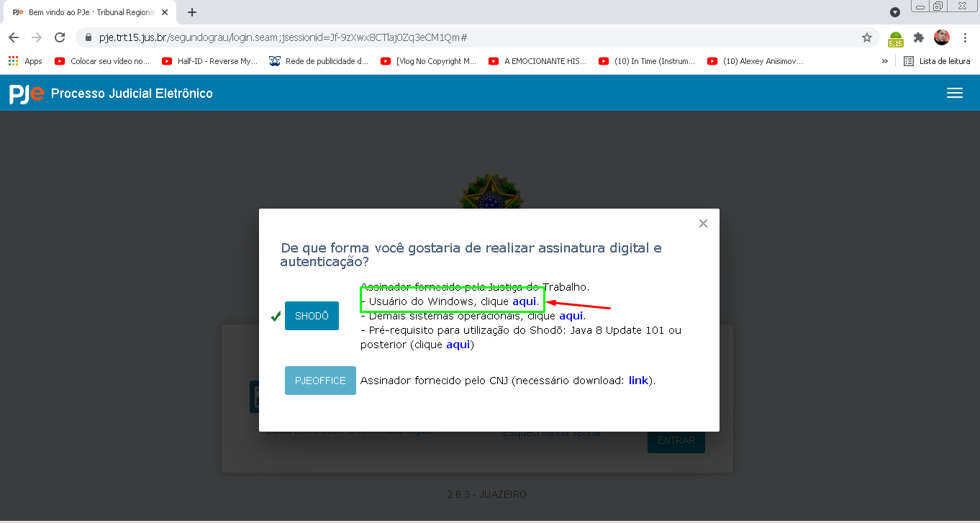980x523 pixels.
Task: Click the address bar URL
Action: pyautogui.click(x=283, y=37)
